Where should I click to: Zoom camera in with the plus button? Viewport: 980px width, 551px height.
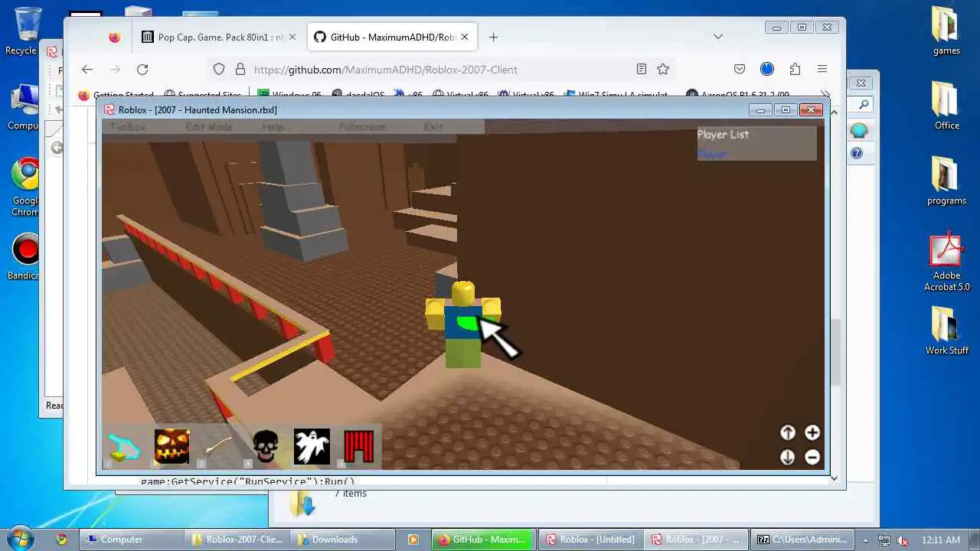(812, 432)
